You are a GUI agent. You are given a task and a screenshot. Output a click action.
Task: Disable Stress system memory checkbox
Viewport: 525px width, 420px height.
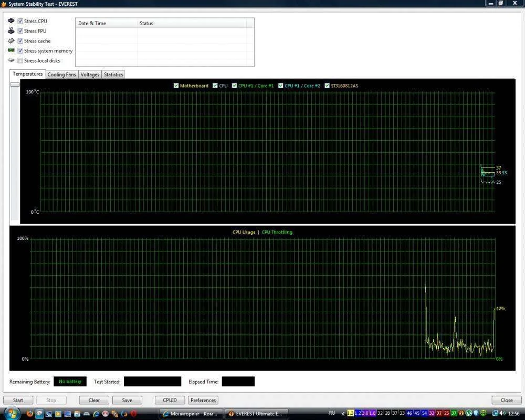20,50
